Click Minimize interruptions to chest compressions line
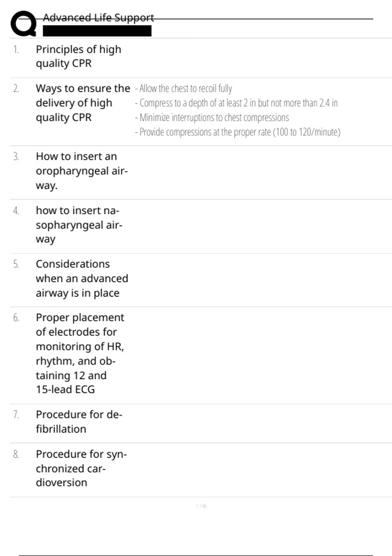Viewport: 392px width, 556px height. [212, 117]
